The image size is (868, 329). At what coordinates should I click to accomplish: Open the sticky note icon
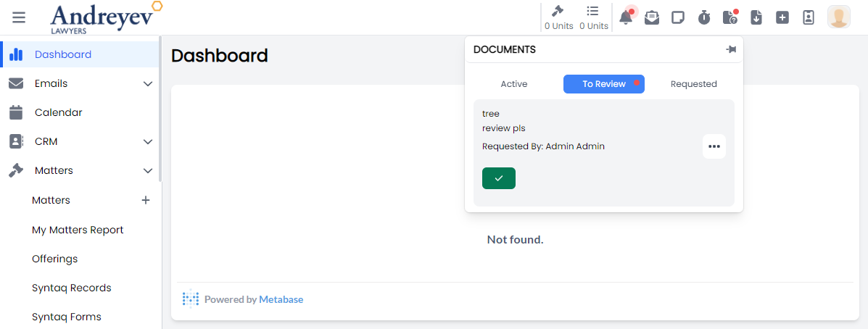tap(678, 17)
